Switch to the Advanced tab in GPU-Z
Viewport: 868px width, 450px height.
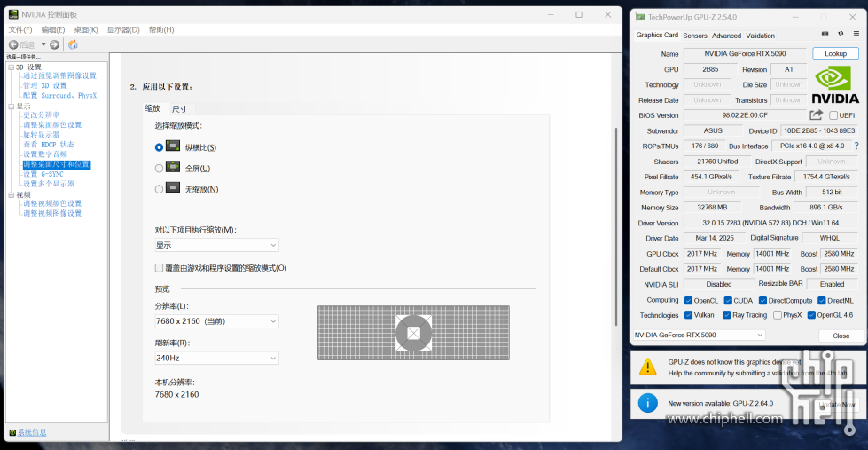tap(726, 36)
